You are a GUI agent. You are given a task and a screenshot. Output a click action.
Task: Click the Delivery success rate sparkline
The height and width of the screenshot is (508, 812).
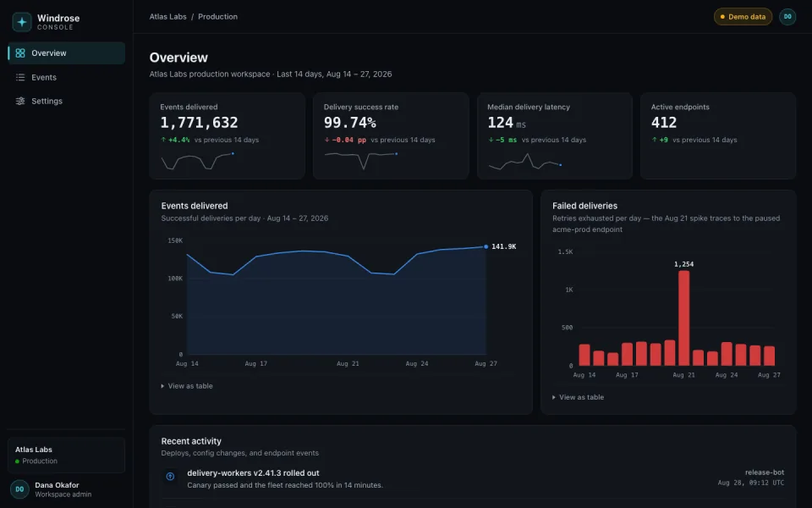tap(361, 161)
